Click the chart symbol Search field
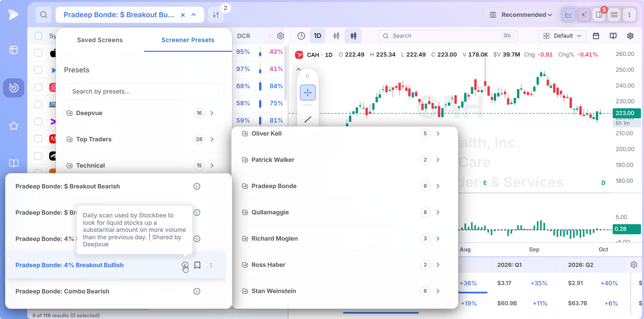Screen dimensions: 644x319 pos(448,36)
